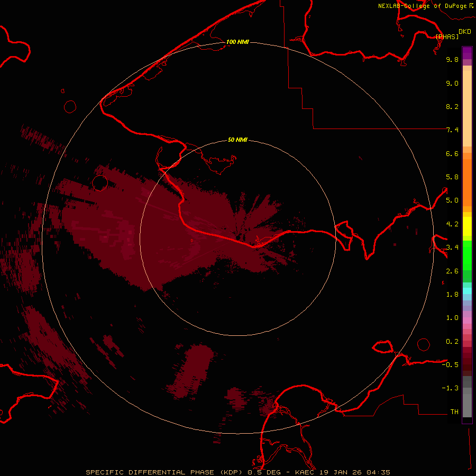Screen dimensions: 476x476
Task: Click the purple segment atop the color bar
Action: click(x=467, y=53)
